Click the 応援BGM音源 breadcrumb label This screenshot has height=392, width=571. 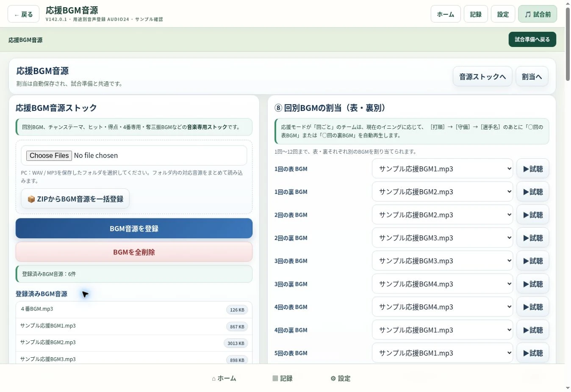(25, 40)
